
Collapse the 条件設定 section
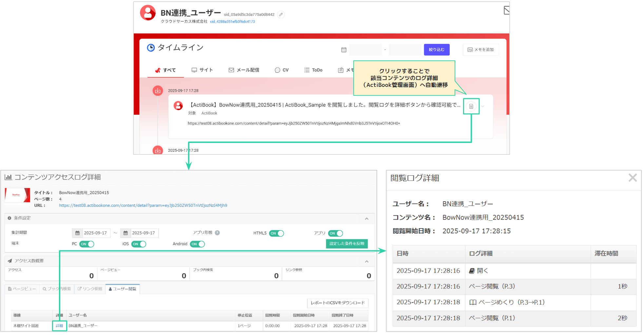[x=367, y=219]
